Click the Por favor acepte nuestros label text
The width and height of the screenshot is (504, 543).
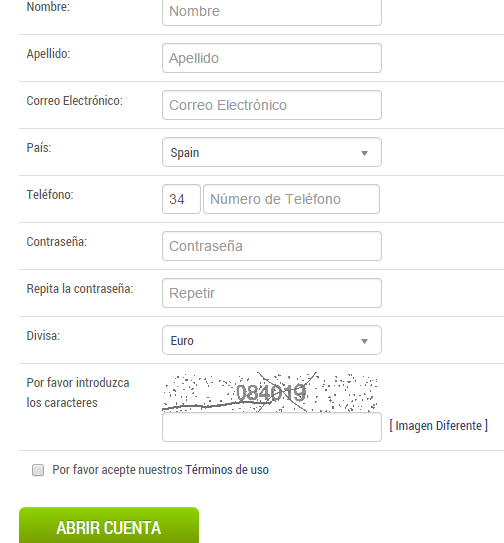117,470
